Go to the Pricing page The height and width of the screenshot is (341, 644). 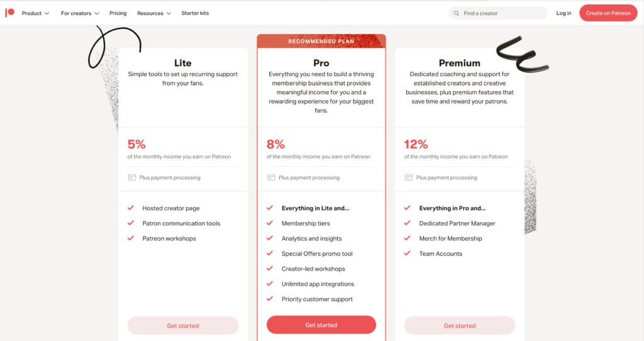click(x=118, y=13)
